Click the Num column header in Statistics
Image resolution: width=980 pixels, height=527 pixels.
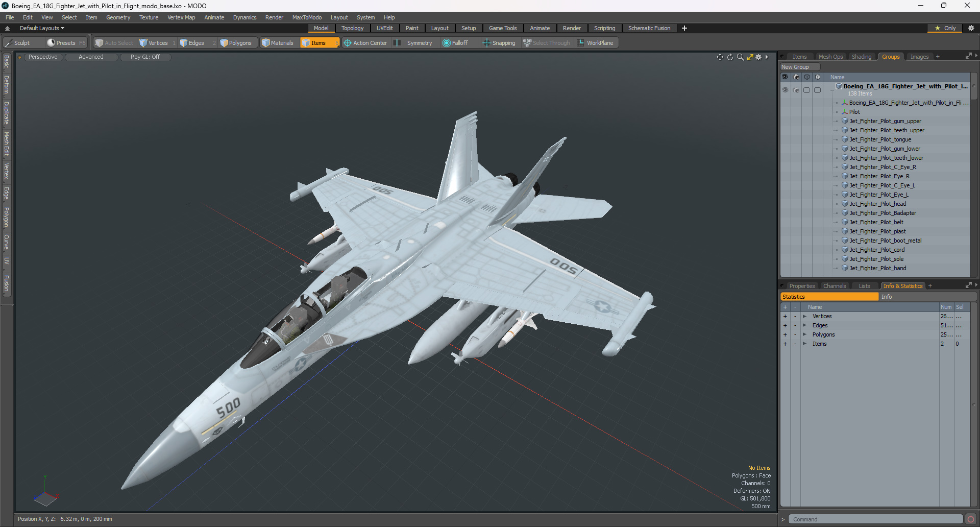pos(946,307)
